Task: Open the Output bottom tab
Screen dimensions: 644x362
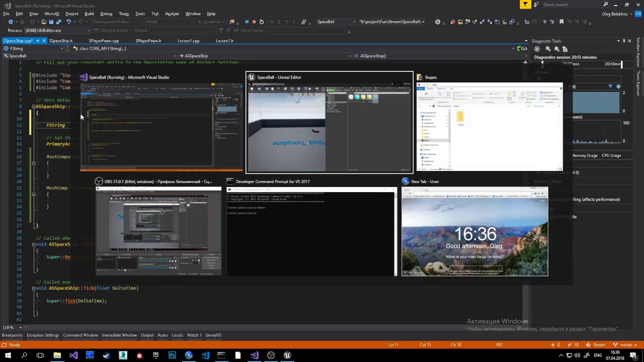Action: (x=147, y=335)
